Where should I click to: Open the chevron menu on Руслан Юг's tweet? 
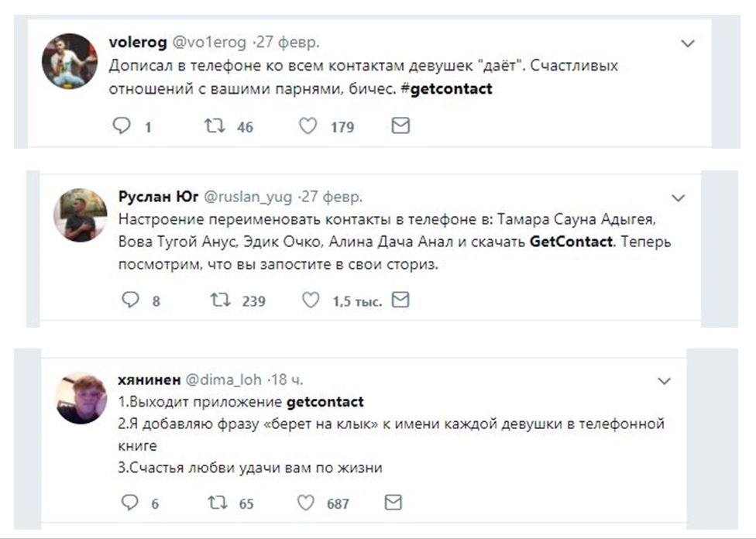[x=679, y=199]
